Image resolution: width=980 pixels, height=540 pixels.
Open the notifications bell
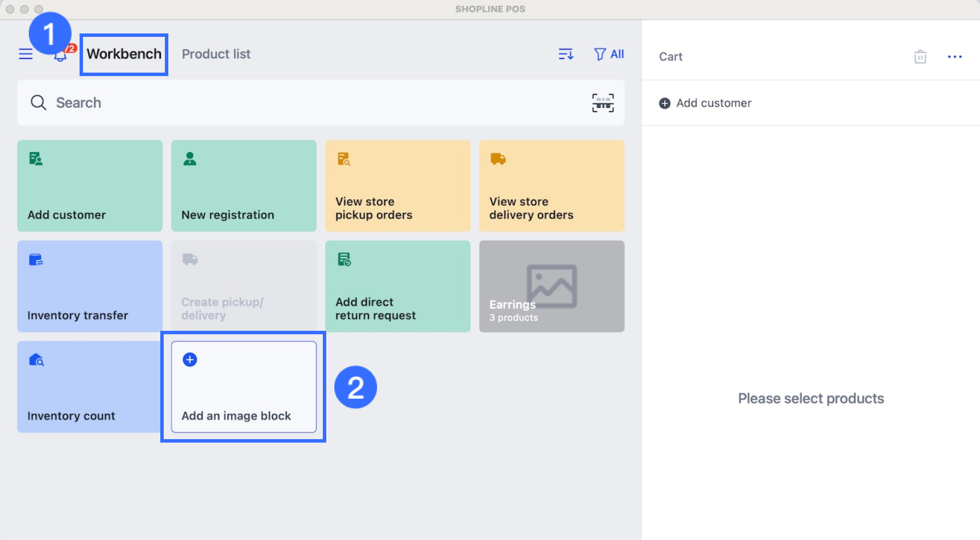coord(60,56)
